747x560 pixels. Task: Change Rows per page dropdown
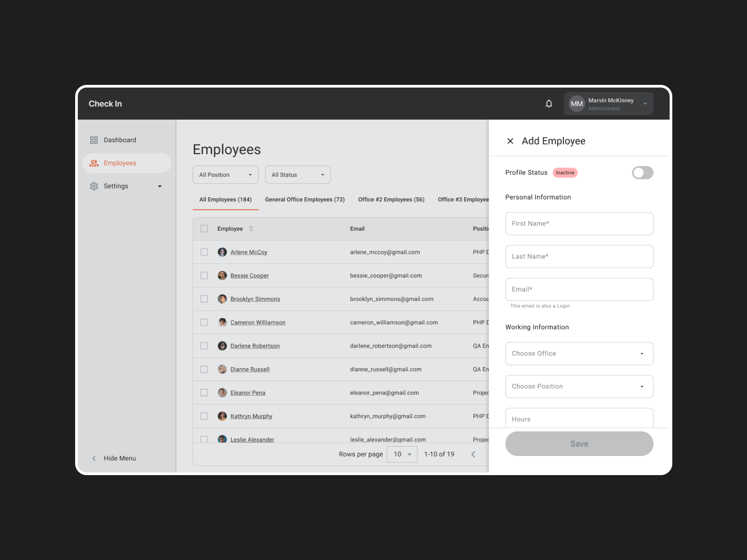[402, 454]
